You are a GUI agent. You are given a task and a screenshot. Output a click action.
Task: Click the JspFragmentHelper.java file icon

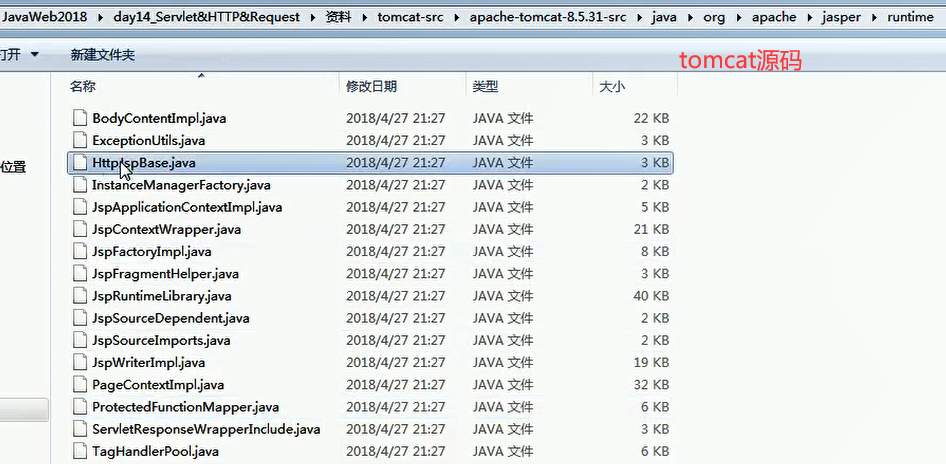pyautogui.click(x=80, y=273)
